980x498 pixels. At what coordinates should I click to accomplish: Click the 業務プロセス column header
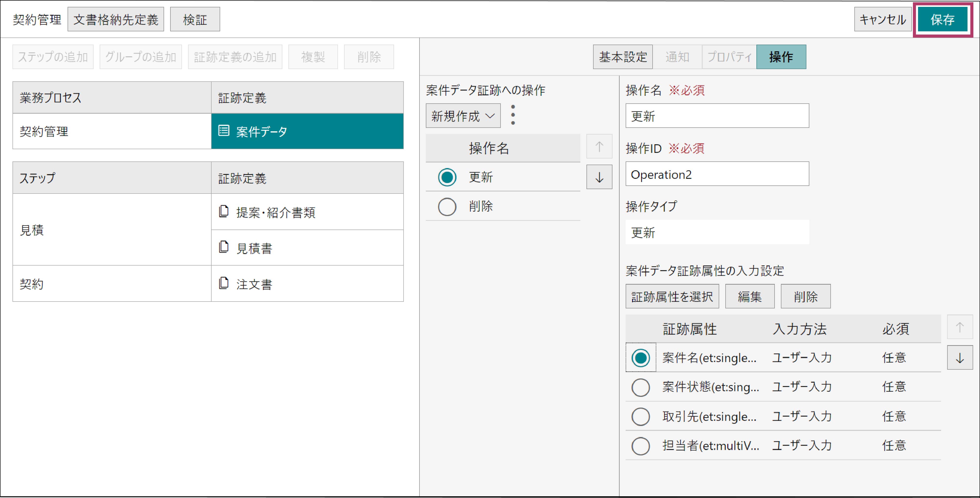112,97
